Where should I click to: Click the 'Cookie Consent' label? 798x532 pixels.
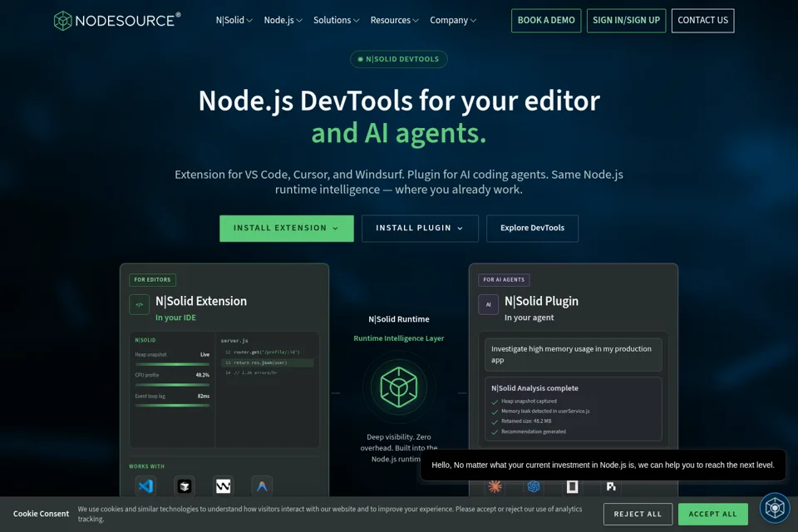41,514
